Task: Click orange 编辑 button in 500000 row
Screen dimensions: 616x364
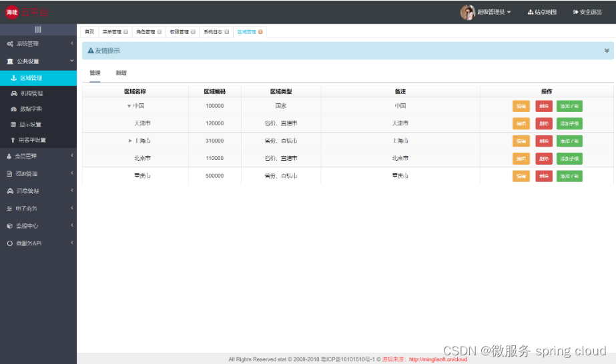Action: [x=521, y=176]
